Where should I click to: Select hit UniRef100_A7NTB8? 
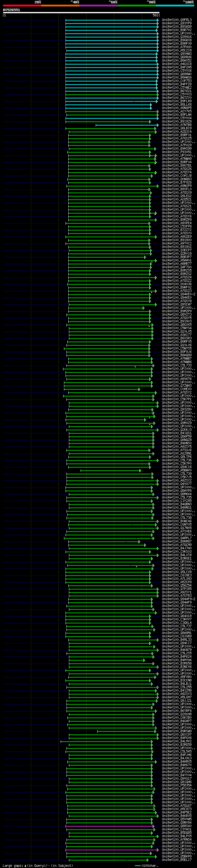(177, 125)
